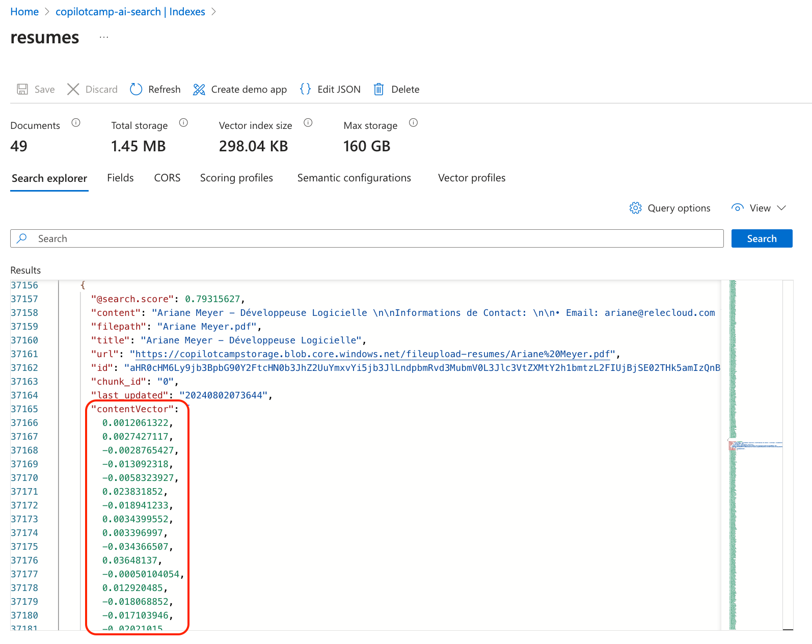Open the Vector index size info icon
Viewport: 812px width, 644px height.
pos(308,123)
